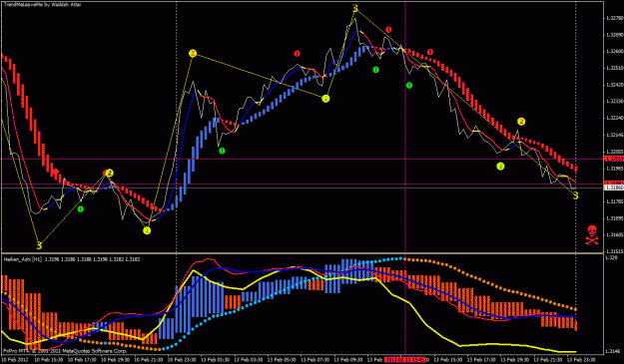Click the Heiken_Ashi [H1] indicator values label
The image size is (624, 364).
pos(72,259)
